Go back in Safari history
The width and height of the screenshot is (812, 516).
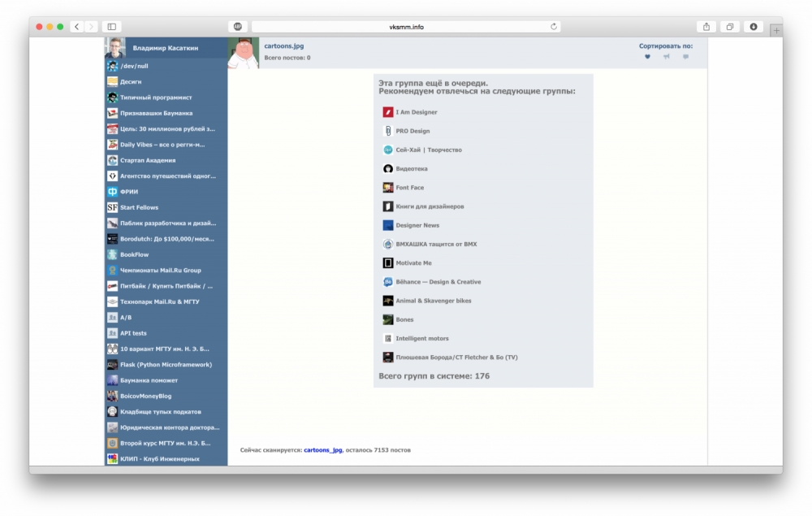click(x=76, y=27)
